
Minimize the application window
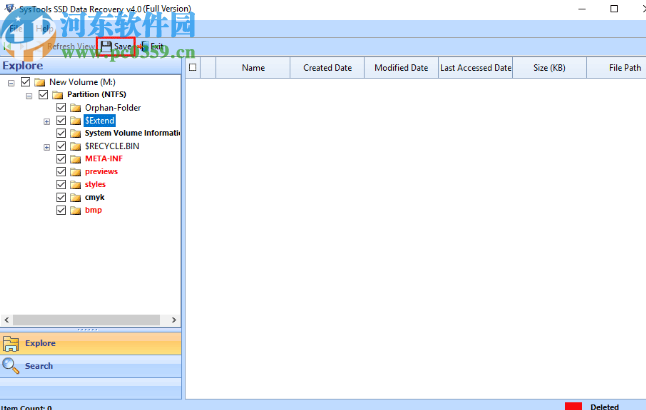click(x=582, y=9)
